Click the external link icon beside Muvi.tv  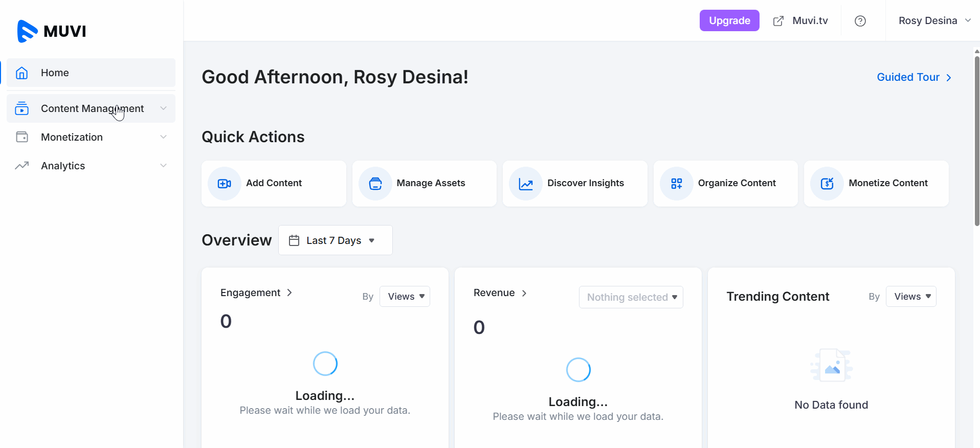point(778,21)
